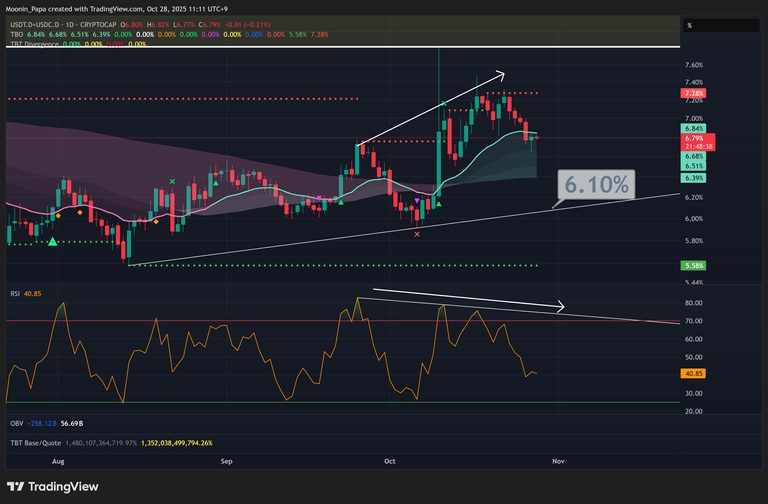Click the 6.10% callout label
The height and width of the screenshot is (504, 768).
[597, 184]
